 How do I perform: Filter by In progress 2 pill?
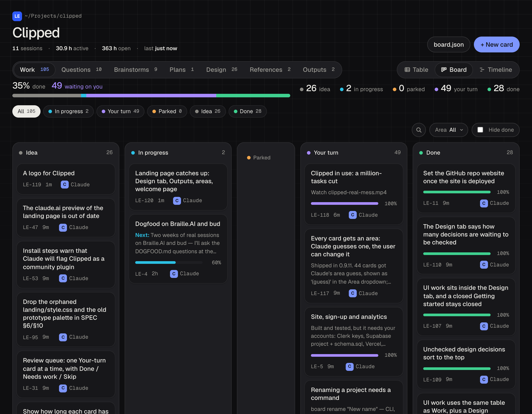pos(68,111)
